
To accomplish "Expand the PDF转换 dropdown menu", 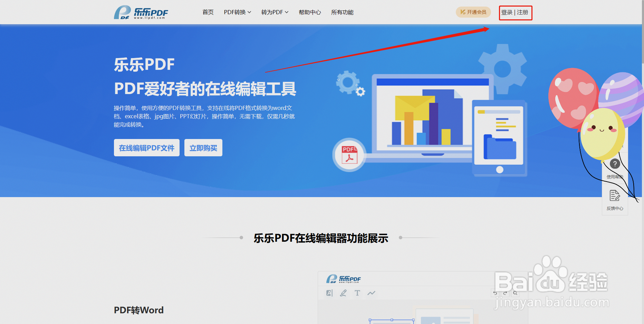I will [x=237, y=12].
